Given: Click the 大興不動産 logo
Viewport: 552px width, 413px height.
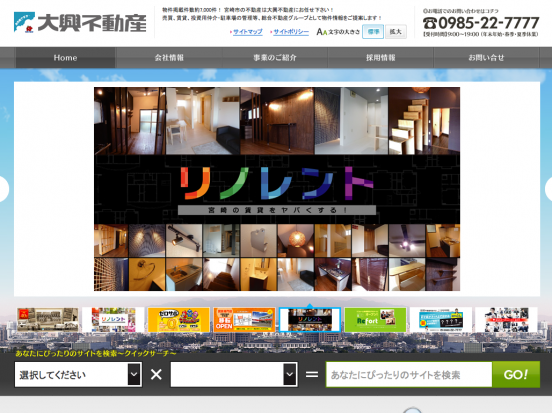Looking at the screenshot, I should (80, 23).
